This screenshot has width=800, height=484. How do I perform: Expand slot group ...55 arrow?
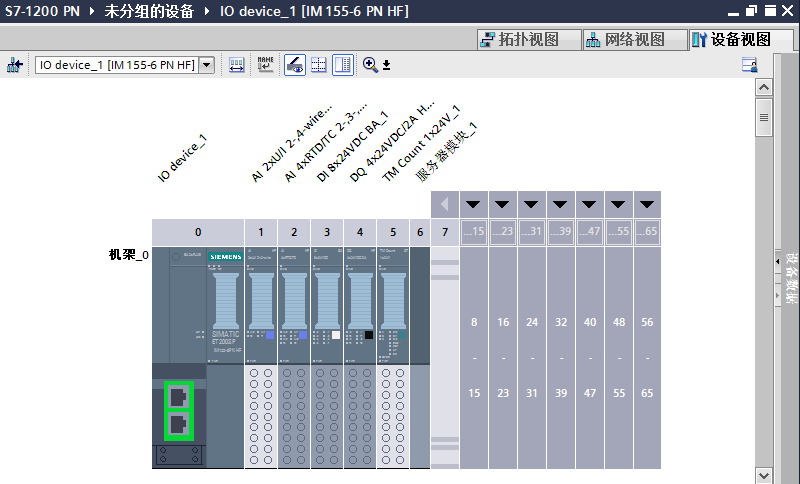click(618, 205)
